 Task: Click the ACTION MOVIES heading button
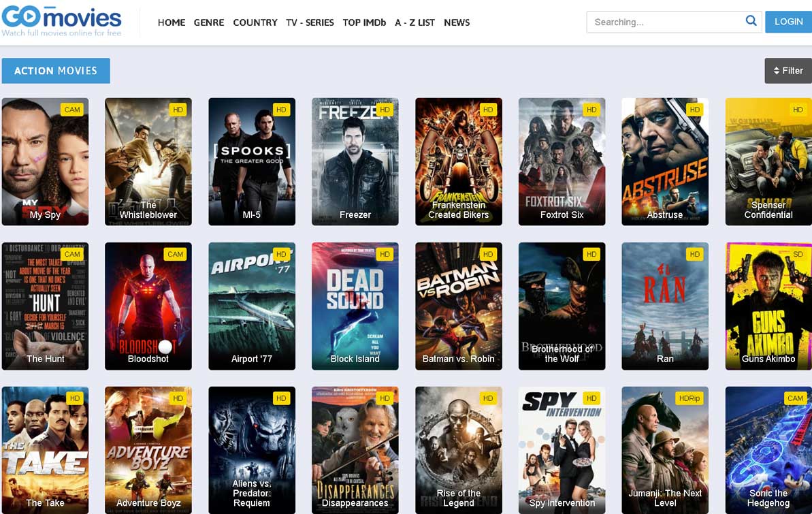pos(56,71)
